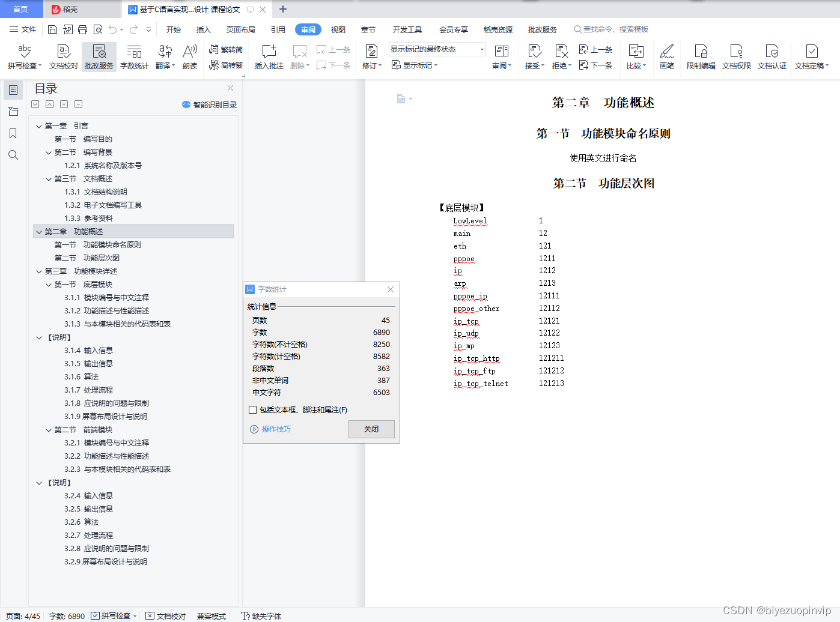Open the search panel in left sidebar
Viewport: 840px width, 622px height.
click(x=13, y=155)
